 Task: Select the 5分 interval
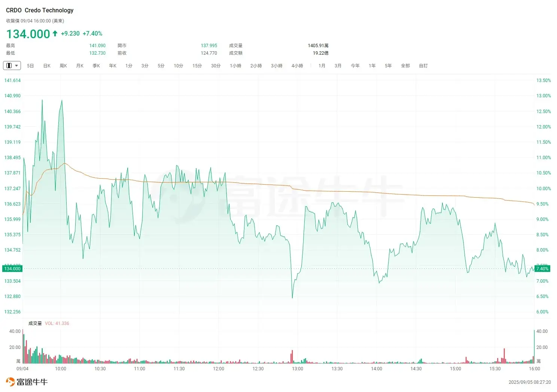pyautogui.click(x=161, y=66)
